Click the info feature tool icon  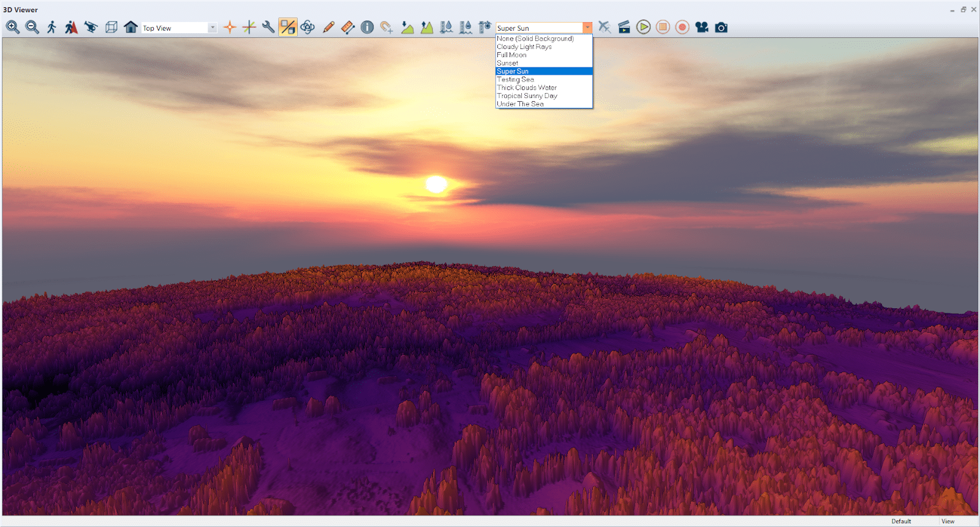(367, 28)
